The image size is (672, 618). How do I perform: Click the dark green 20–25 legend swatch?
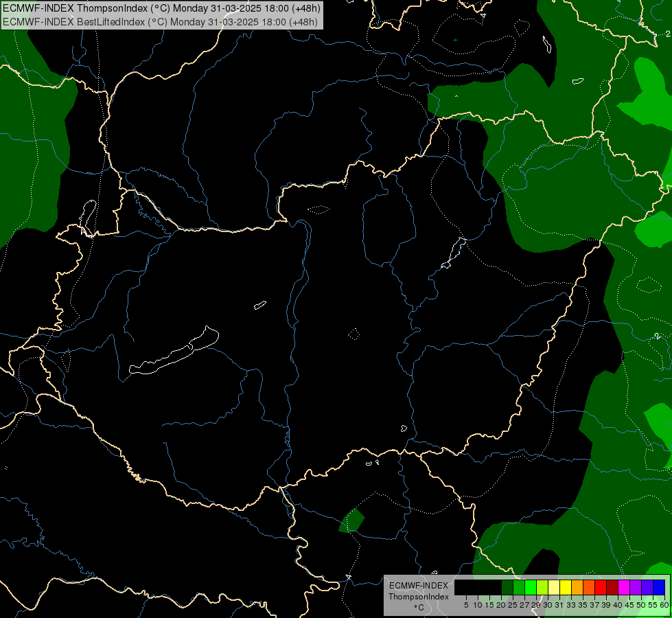pos(507,587)
